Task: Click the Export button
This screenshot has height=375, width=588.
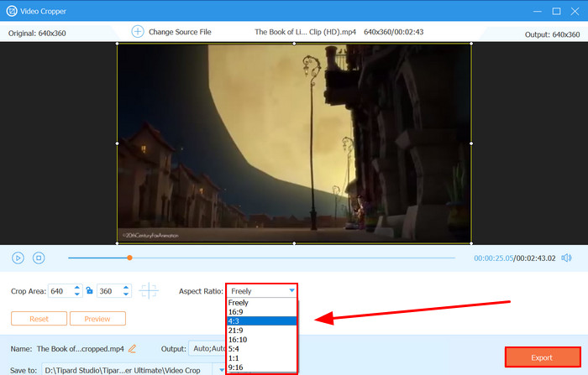Action: [x=543, y=357]
